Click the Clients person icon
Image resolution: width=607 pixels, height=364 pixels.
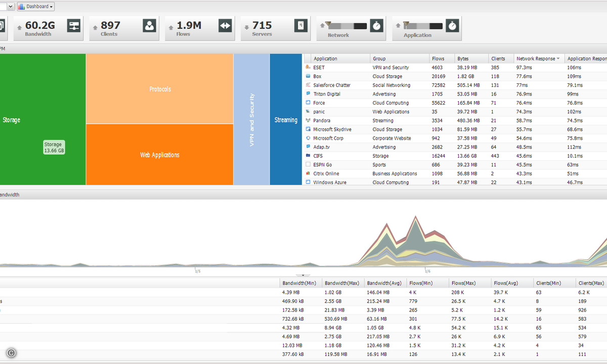pyautogui.click(x=149, y=26)
